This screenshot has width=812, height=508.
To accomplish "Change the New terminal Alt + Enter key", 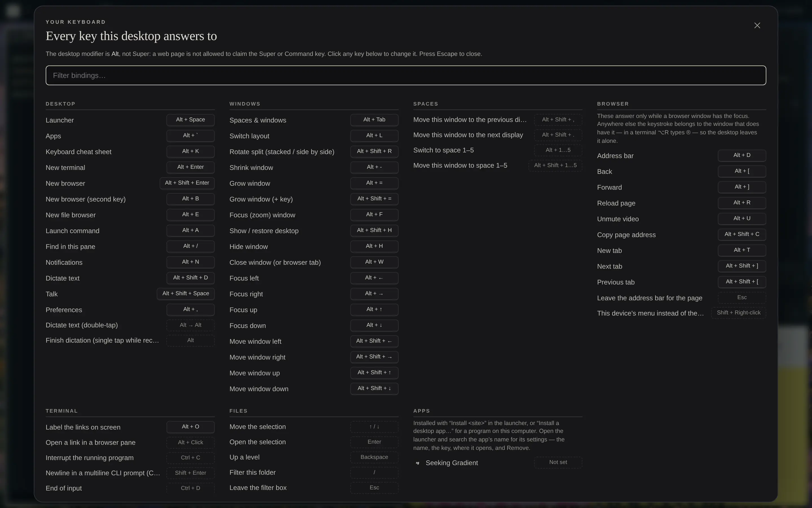I will (190, 167).
